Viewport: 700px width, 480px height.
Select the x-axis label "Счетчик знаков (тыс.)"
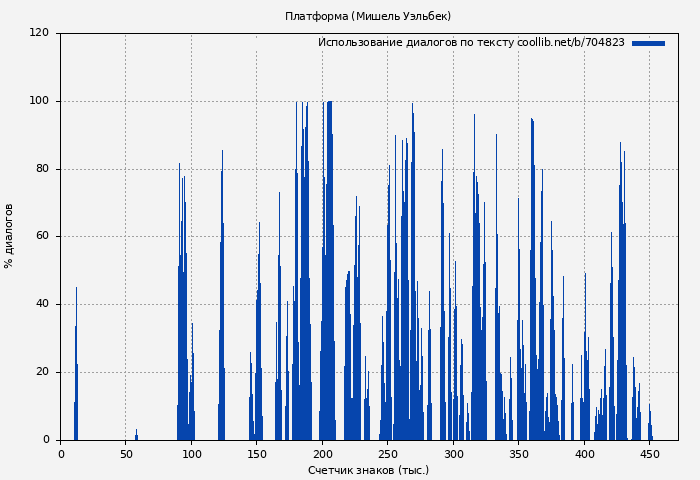click(368, 470)
